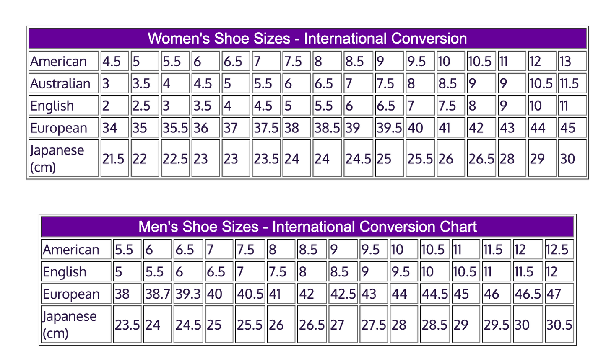Click men's European size 38.7 cell
Viewport: 606px width, 364px height.
(158, 294)
